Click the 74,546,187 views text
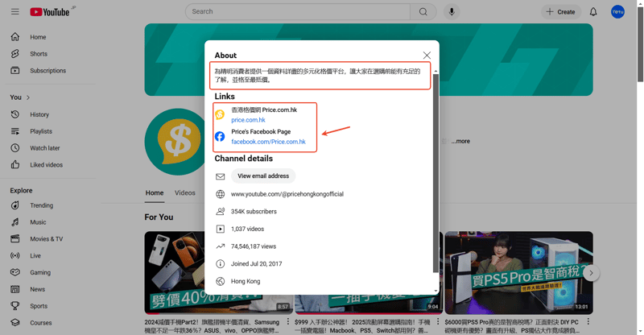Image resolution: width=644 pixels, height=335 pixels. coord(254,246)
